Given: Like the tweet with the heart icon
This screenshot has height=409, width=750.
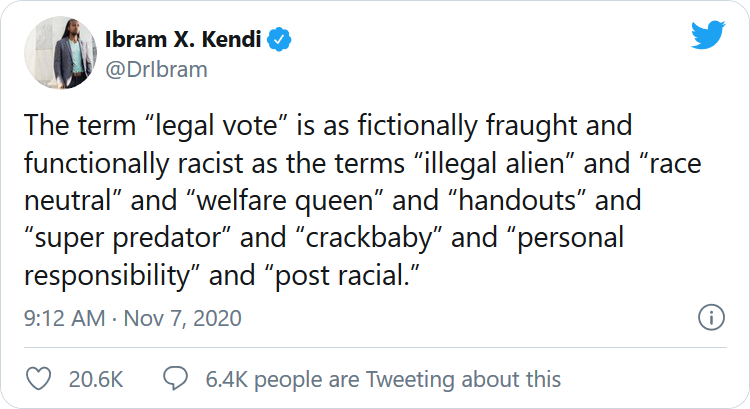Looking at the screenshot, I should (38, 379).
